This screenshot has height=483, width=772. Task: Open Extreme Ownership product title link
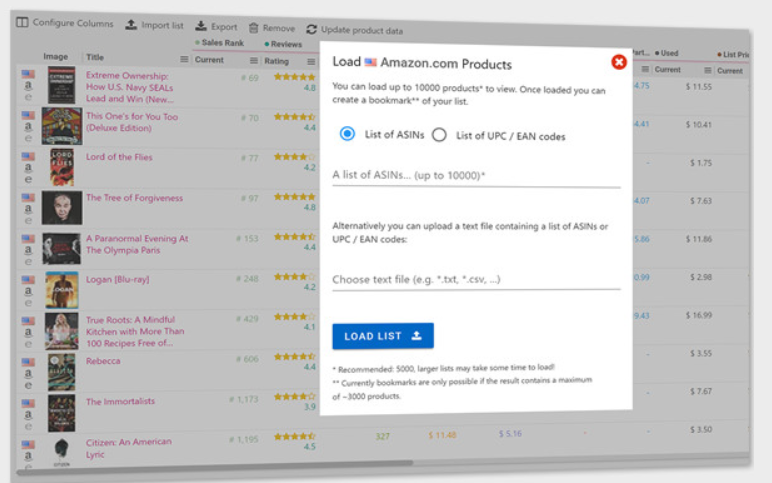tap(129, 87)
